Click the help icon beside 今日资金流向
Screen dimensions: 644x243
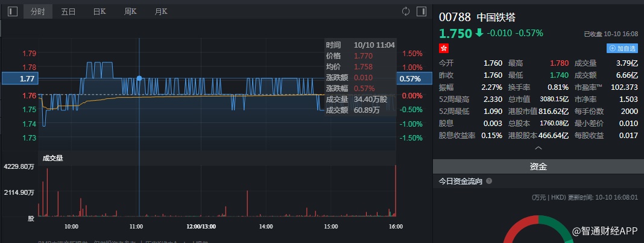(x=489, y=181)
